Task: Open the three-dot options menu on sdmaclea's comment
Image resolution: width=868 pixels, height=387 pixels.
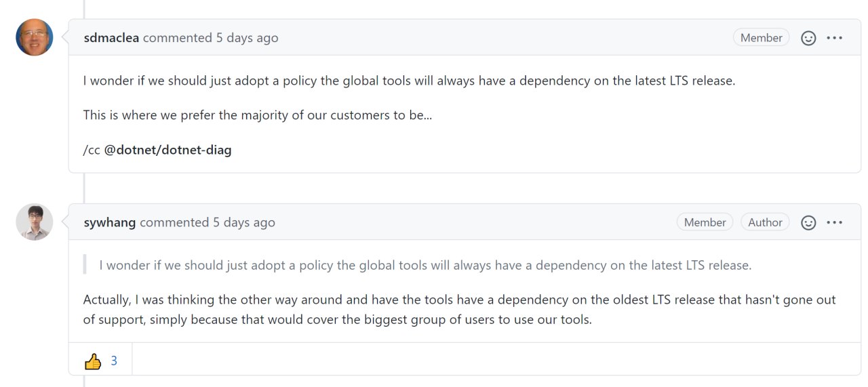Action: click(x=835, y=38)
